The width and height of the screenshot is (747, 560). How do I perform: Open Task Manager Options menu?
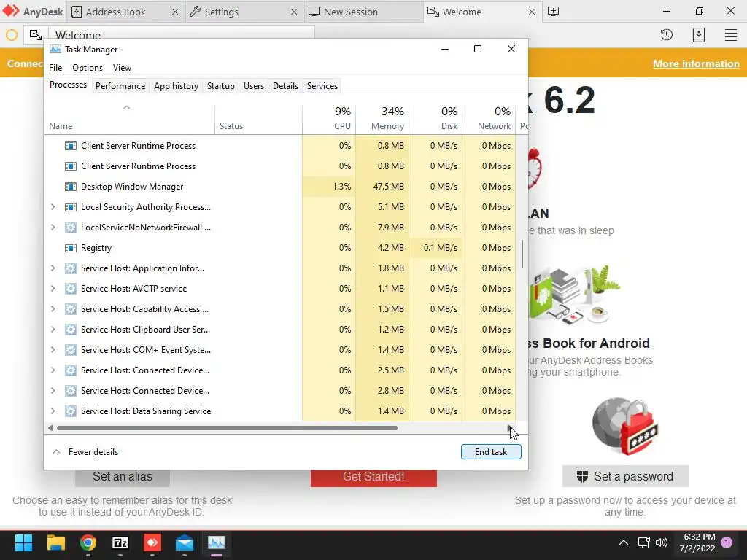pyautogui.click(x=88, y=68)
